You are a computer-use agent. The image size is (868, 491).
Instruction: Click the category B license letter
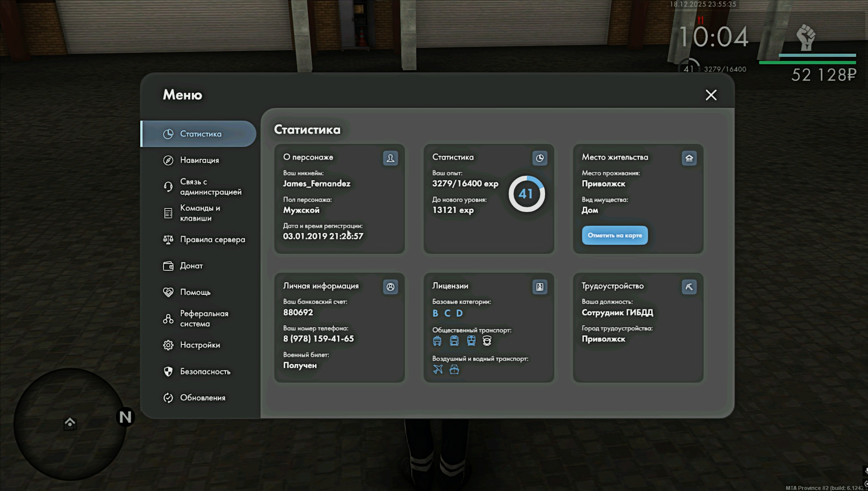tap(435, 313)
